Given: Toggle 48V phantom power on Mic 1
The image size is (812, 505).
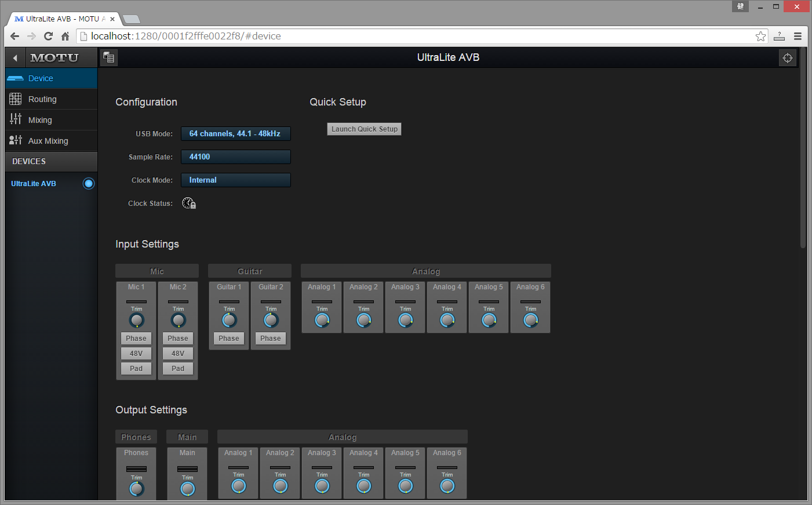Looking at the screenshot, I should click(x=136, y=354).
